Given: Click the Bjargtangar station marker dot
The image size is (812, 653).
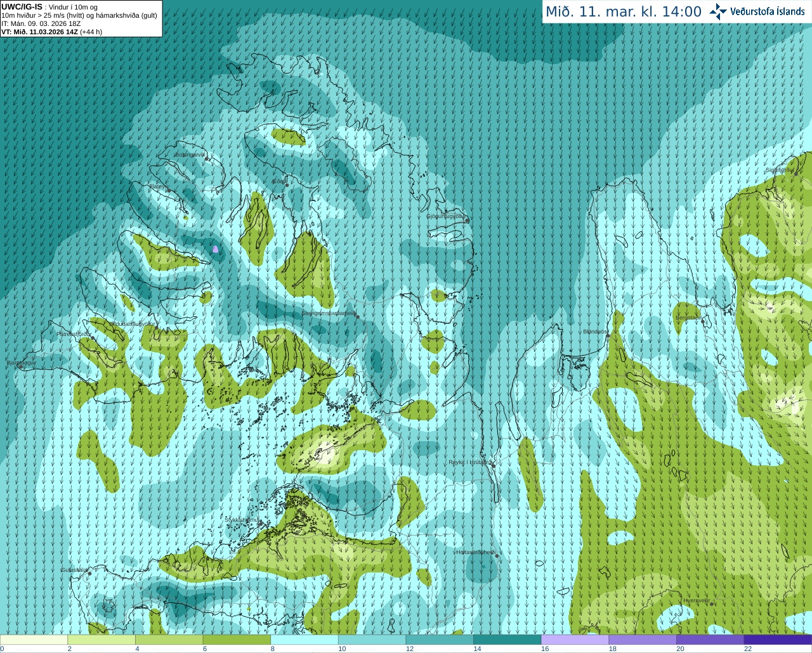Looking at the screenshot, I should [x=21, y=367].
